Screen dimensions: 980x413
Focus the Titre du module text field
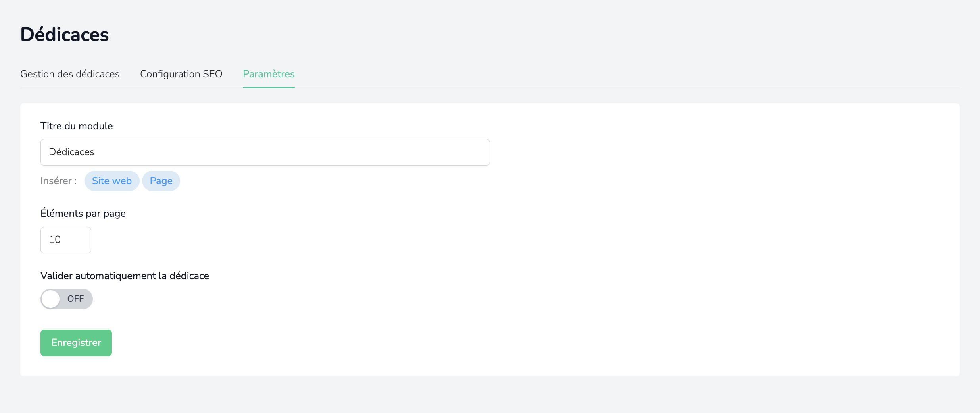coord(265,152)
